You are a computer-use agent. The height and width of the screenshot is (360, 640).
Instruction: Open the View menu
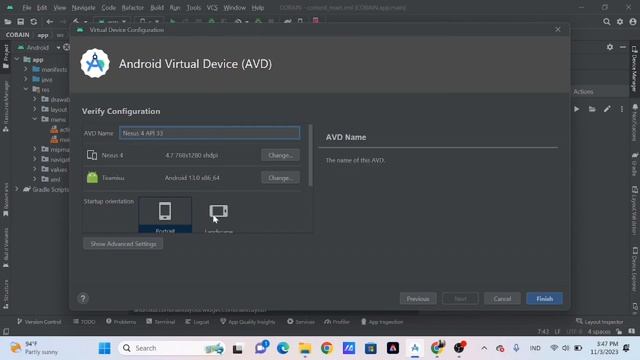60,8
